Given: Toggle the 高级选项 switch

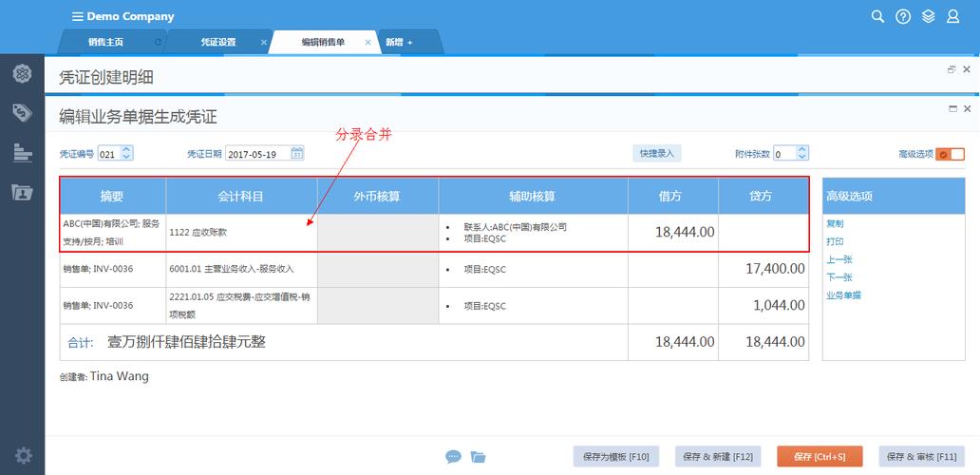Looking at the screenshot, I should (x=950, y=154).
